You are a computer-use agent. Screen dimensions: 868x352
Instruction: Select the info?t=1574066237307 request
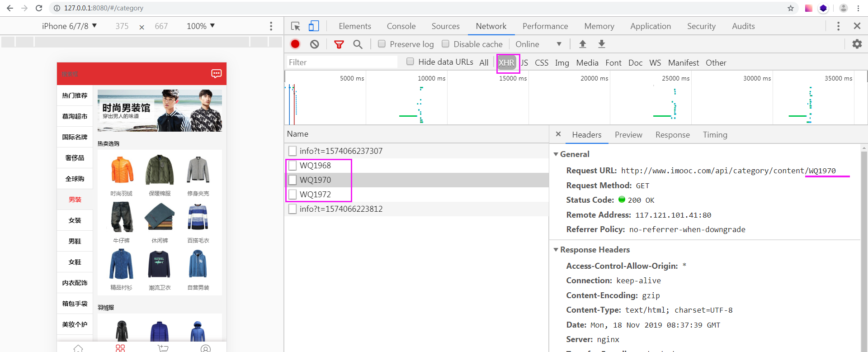tap(417, 151)
